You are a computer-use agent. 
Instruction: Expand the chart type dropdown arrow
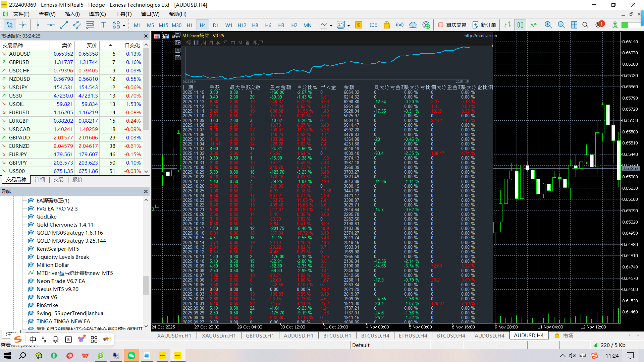[331, 25]
